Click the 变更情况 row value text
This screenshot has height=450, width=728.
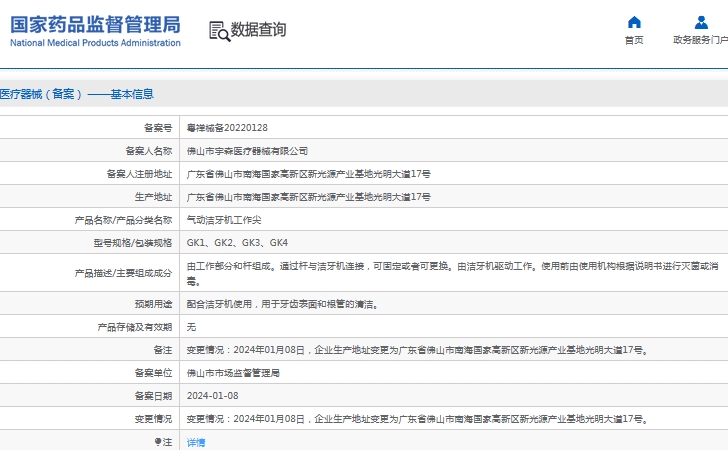[417, 419]
